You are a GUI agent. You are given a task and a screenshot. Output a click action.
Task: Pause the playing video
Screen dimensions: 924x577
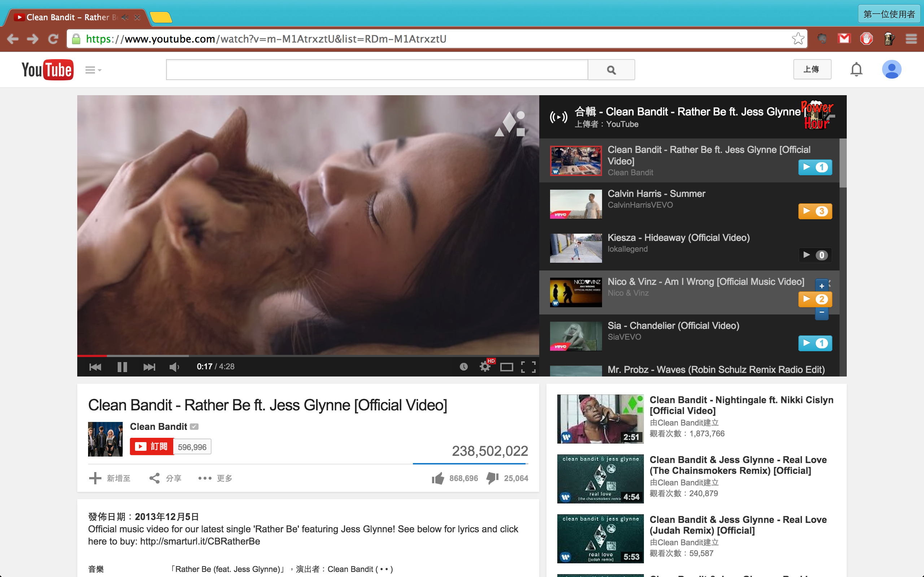(x=122, y=367)
